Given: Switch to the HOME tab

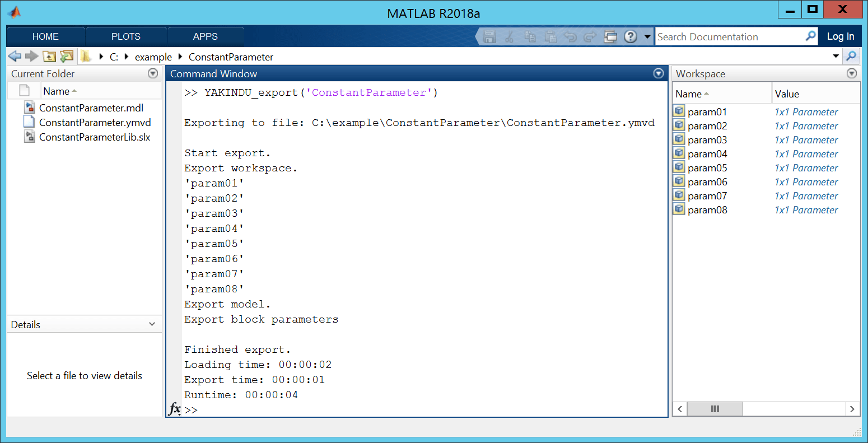Looking at the screenshot, I should 45,36.
